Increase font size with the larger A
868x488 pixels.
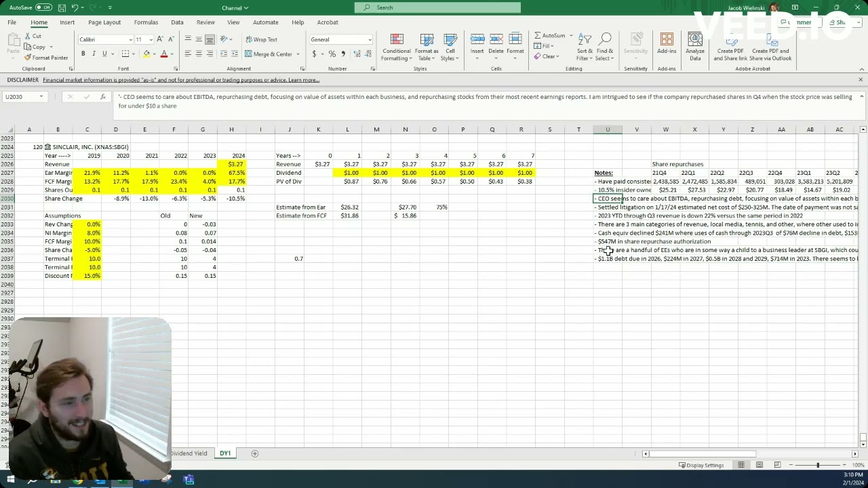160,39
